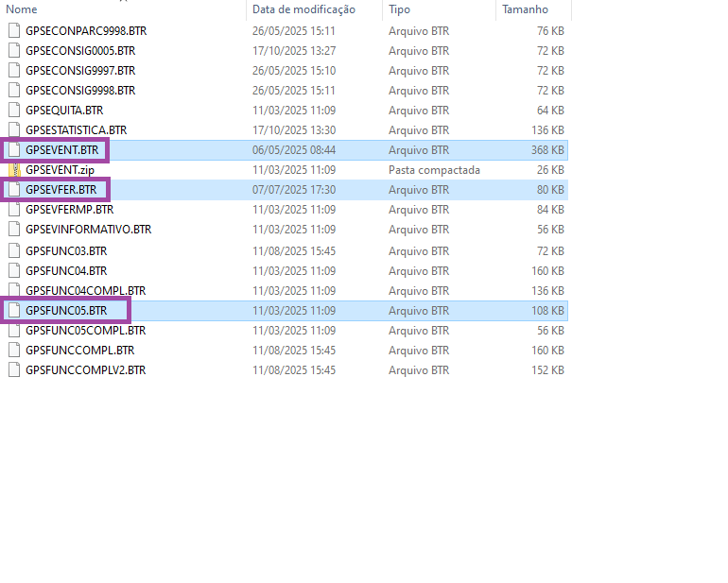Select the GPSEVFERMP.BTR file icon
The image size is (728, 583).
(14, 210)
